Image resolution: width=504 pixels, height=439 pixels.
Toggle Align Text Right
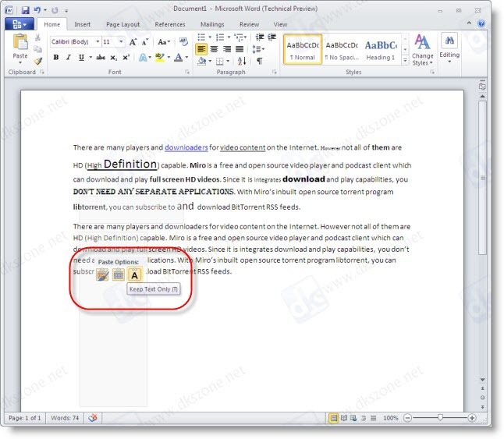(227, 49)
